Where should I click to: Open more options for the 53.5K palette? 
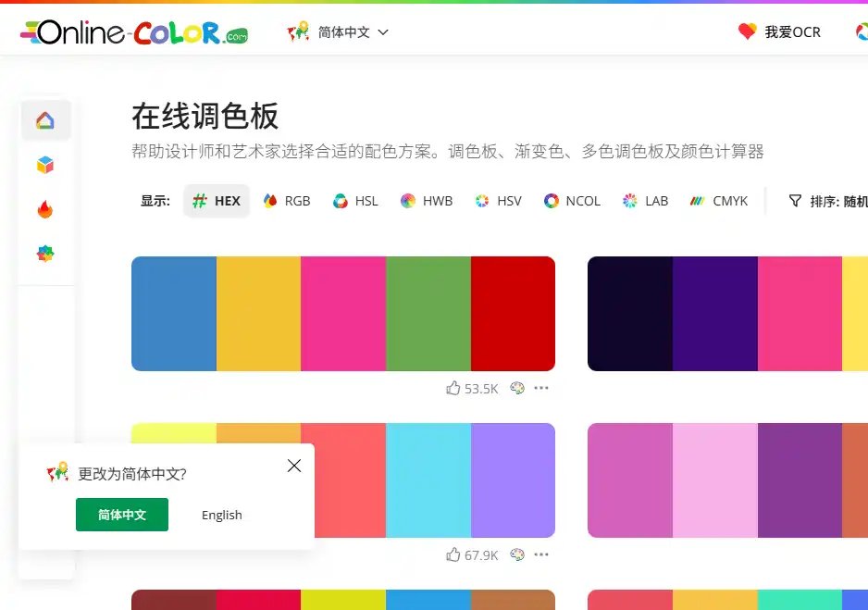pos(541,388)
